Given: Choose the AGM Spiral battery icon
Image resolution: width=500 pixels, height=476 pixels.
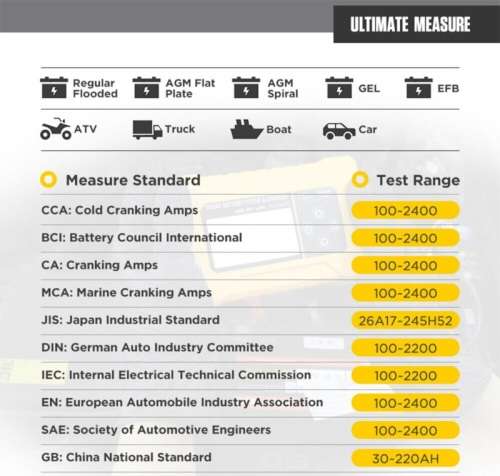Looking at the screenshot, I should (246, 88).
